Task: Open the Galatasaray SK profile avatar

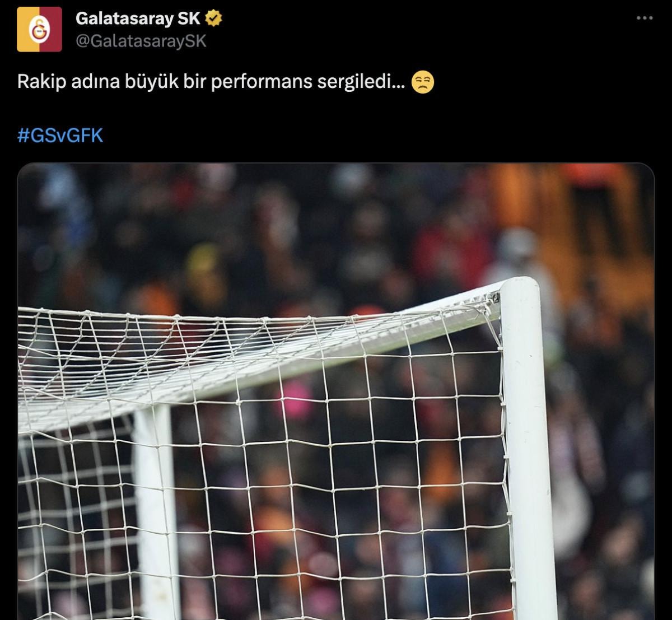Action: pyautogui.click(x=39, y=29)
